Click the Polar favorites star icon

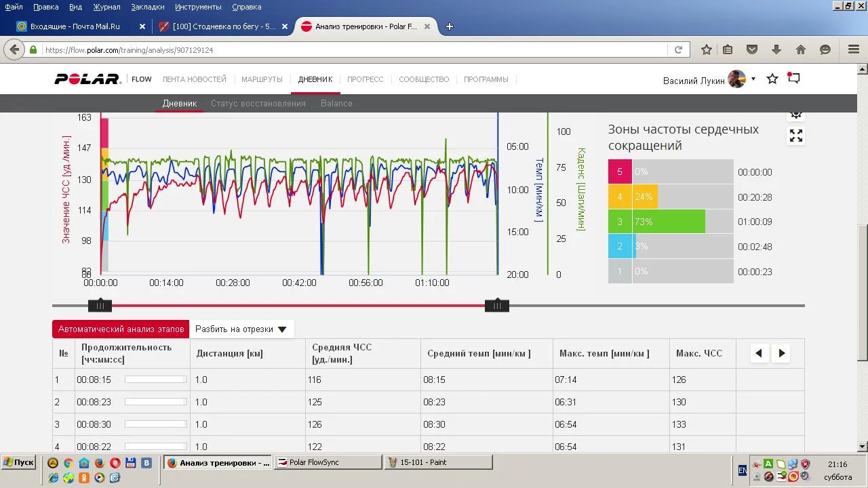point(772,79)
